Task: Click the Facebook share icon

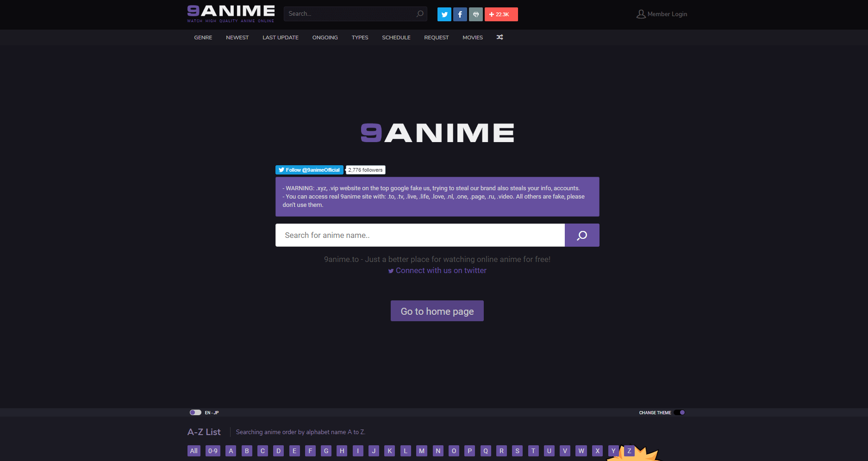Action: click(460, 14)
